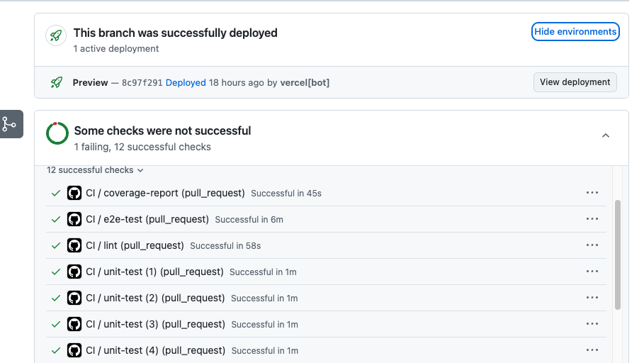Open the three-dot menu for e2e-test
This screenshot has width=644, height=363.
pyautogui.click(x=592, y=219)
